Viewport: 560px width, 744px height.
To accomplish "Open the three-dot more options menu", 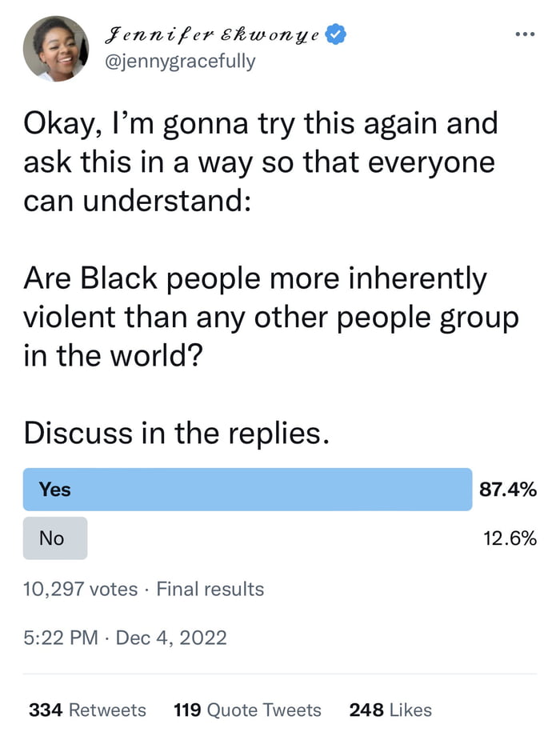I will [525, 34].
